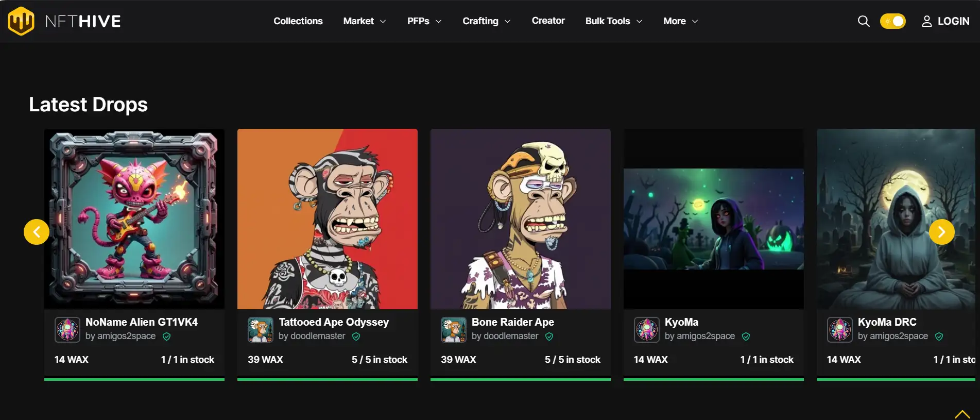
Task: Click verified badge next to doodlemaster on Bone Raider
Action: tap(549, 337)
